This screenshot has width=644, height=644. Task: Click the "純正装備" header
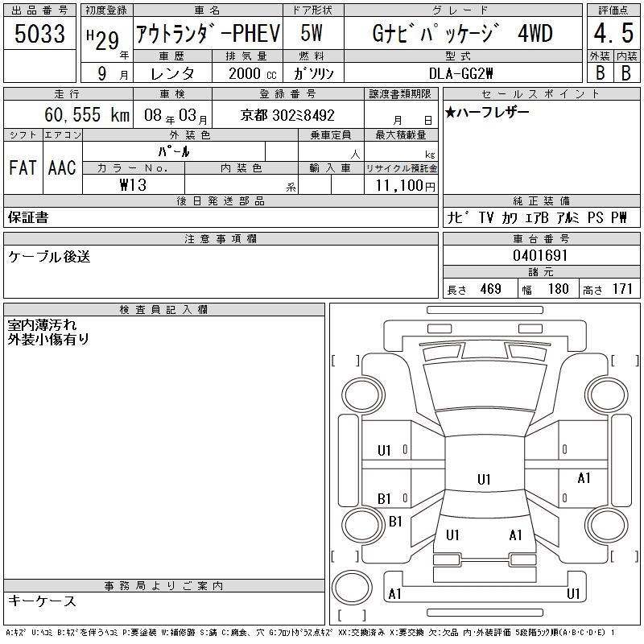pyautogui.click(x=541, y=200)
